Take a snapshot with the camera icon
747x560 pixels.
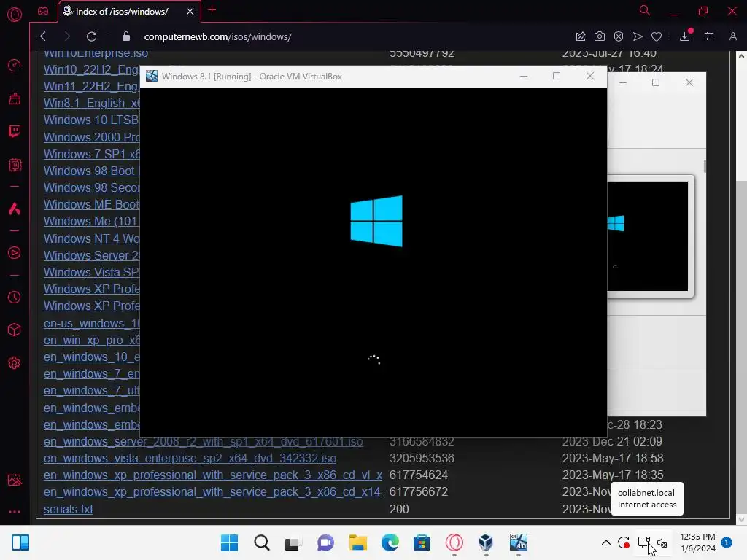point(600,36)
